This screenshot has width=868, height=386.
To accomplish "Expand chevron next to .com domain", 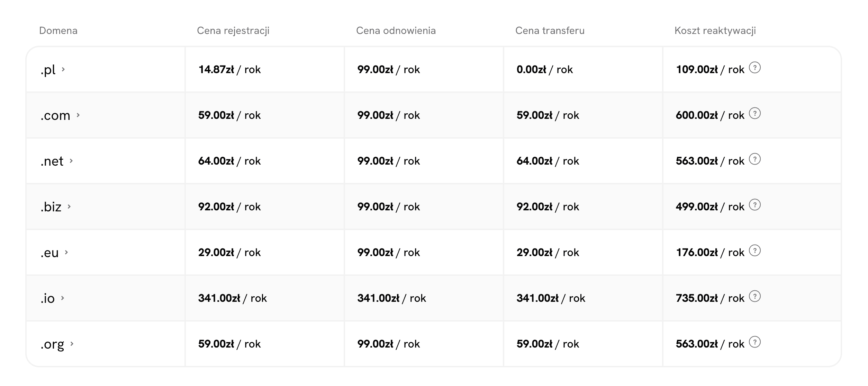I will point(78,115).
